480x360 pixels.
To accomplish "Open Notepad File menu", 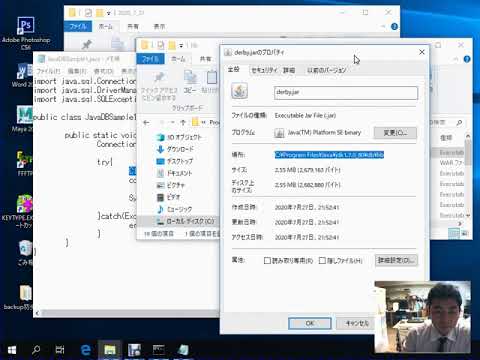I will click(48, 71).
